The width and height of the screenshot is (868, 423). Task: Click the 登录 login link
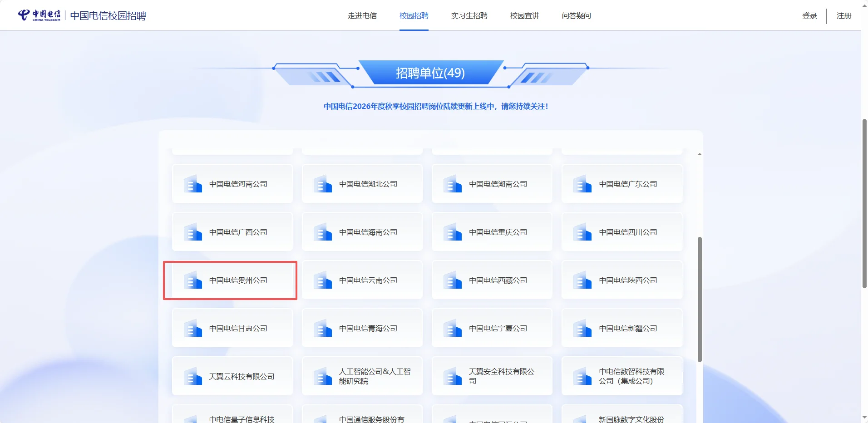pyautogui.click(x=809, y=16)
